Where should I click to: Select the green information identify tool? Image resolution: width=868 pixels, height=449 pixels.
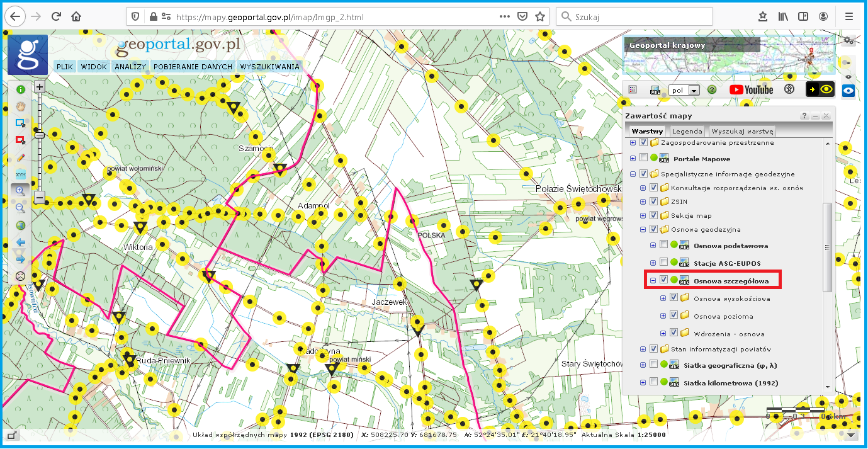click(x=20, y=89)
